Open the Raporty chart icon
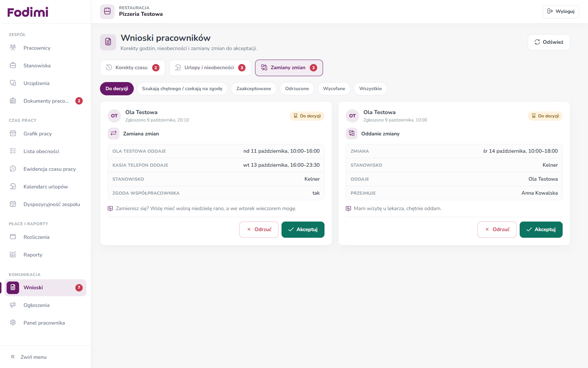Image resolution: width=588 pixels, height=368 pixels. (x=13, y=255)
